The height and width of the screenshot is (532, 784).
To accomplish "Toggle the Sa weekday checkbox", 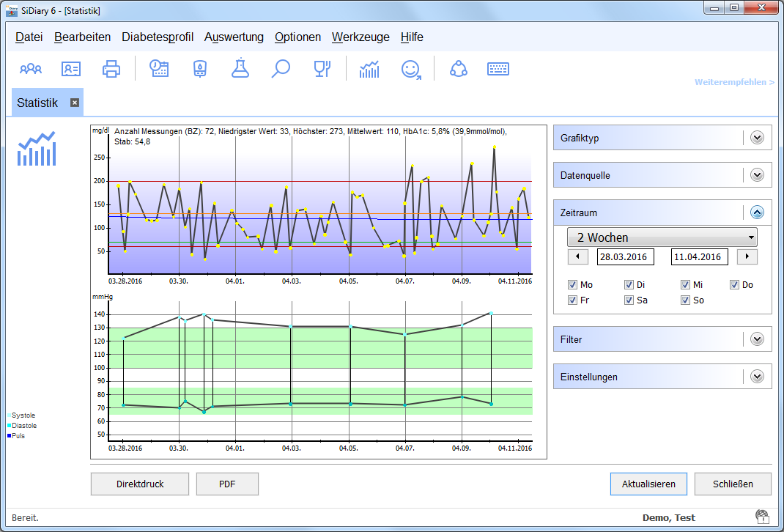I will (x=629, y=300).
